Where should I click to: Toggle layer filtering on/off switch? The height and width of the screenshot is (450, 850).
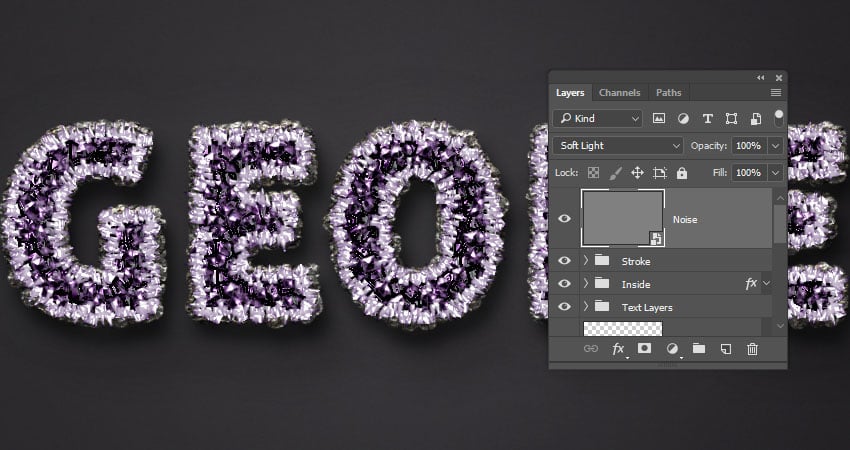779,118
